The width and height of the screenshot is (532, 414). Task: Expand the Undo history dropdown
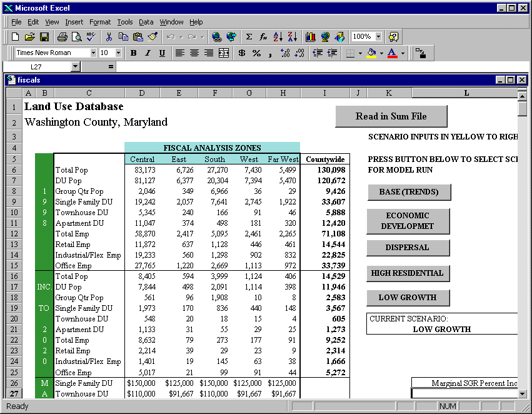point(181,37)
